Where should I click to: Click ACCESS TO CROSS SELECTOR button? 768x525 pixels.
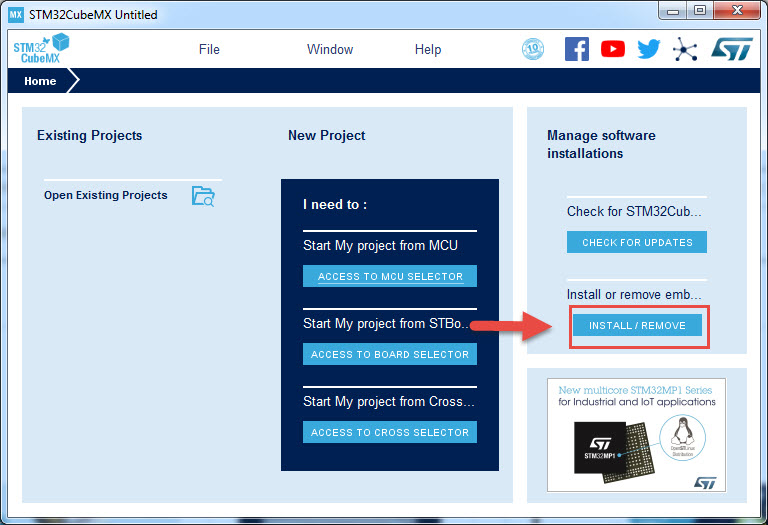tap(390, 432)
